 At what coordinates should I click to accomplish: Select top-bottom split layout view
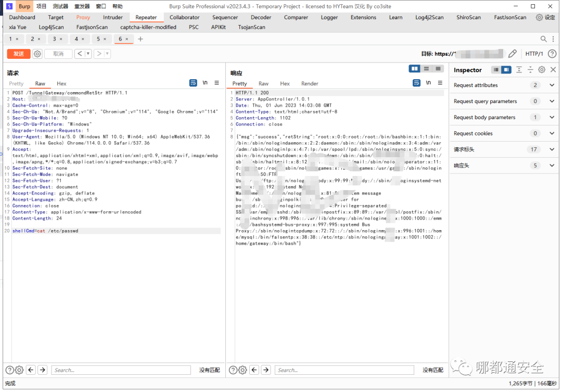pyautogui.click(x=426, y=69)
